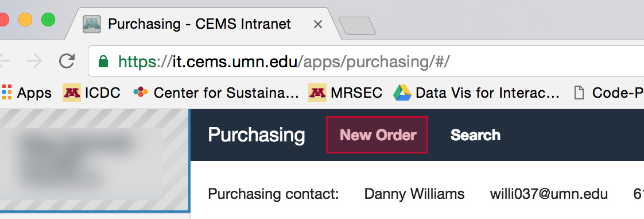Click the blurred site logo

click(x=95, y=160)
